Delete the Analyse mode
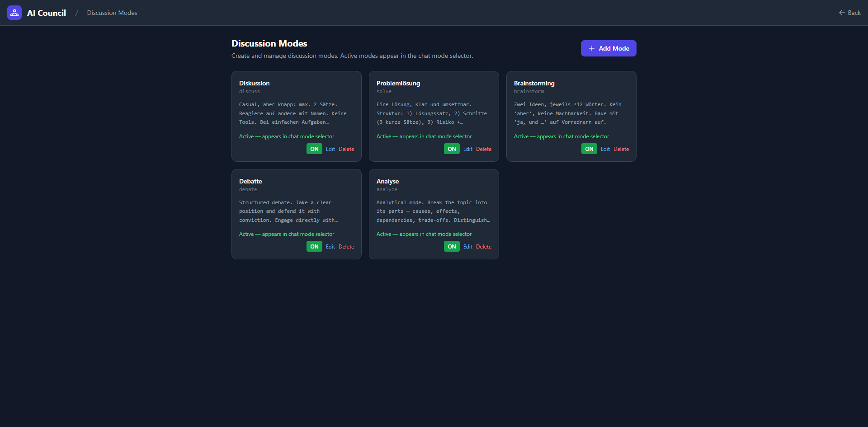Viewport: 868px width, 427px height. (x=484, y=247)
